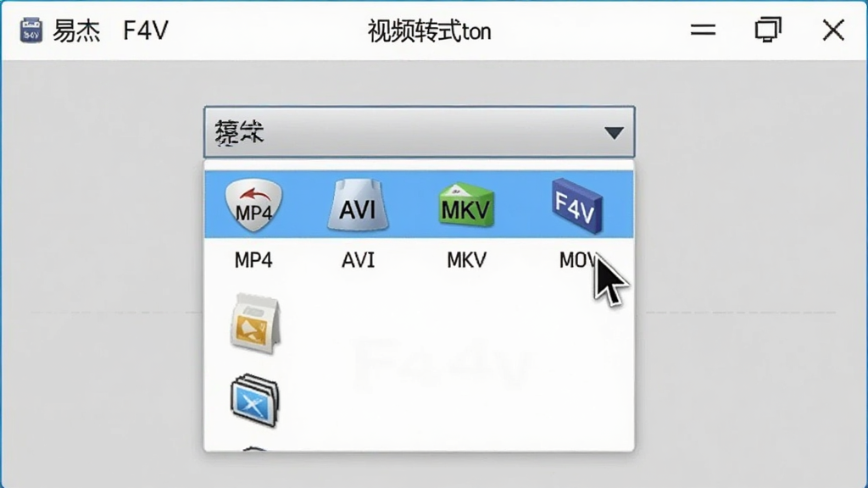Pick the green MKV box icon
The height and width of the screenshot is (488, 868).
pos(466,205)
